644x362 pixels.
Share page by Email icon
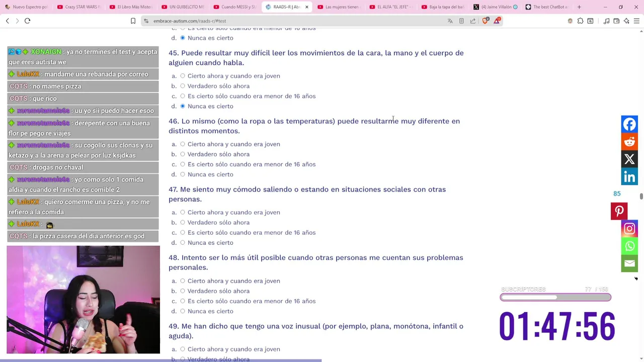coord(629,263)
